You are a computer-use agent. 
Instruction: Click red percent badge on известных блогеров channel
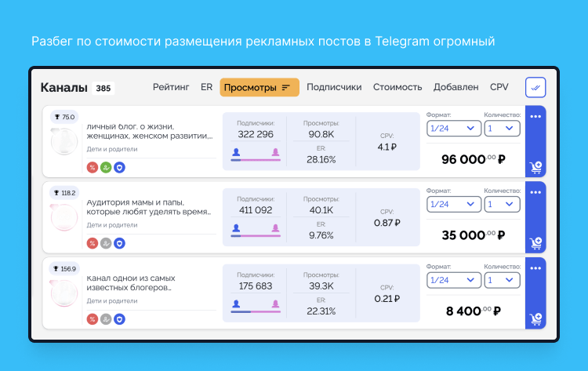pos(93,319)
